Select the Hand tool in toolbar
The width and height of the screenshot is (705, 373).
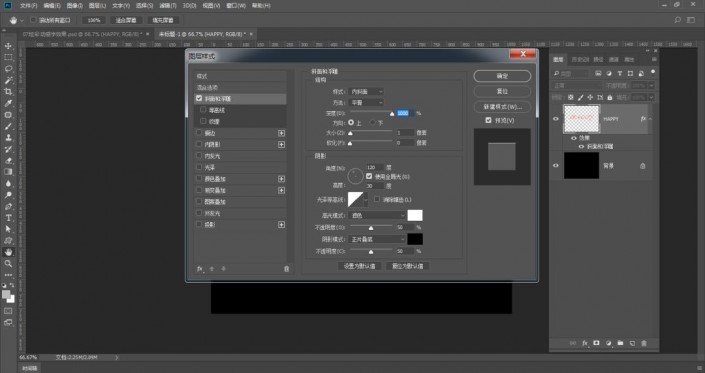click(x=8, y=252)
